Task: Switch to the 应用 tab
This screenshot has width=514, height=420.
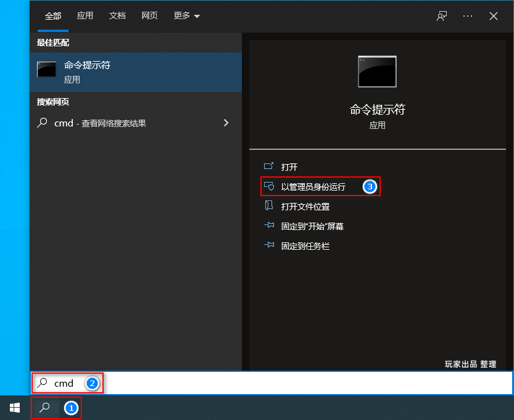Action: pyautogui.click(x=85, y=16)
